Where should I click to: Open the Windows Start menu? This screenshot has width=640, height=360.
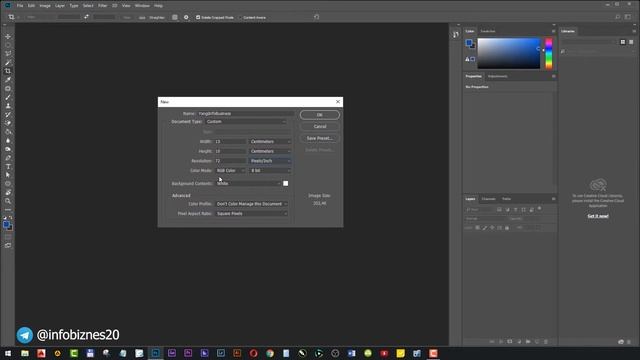(8, 353)
